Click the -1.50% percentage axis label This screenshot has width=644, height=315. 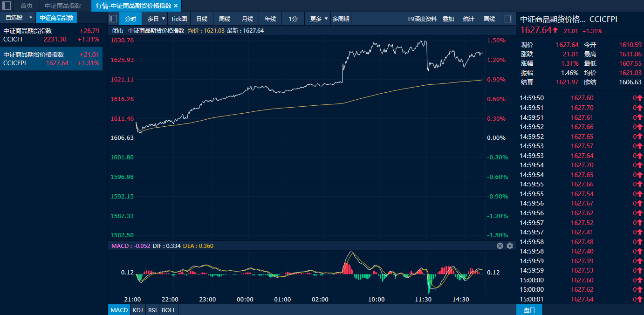497,235
